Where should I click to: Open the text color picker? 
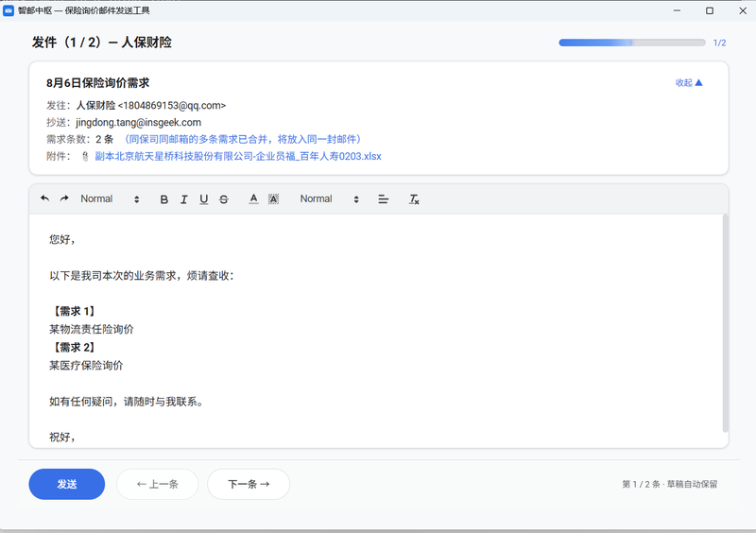[x=253, y=199]
